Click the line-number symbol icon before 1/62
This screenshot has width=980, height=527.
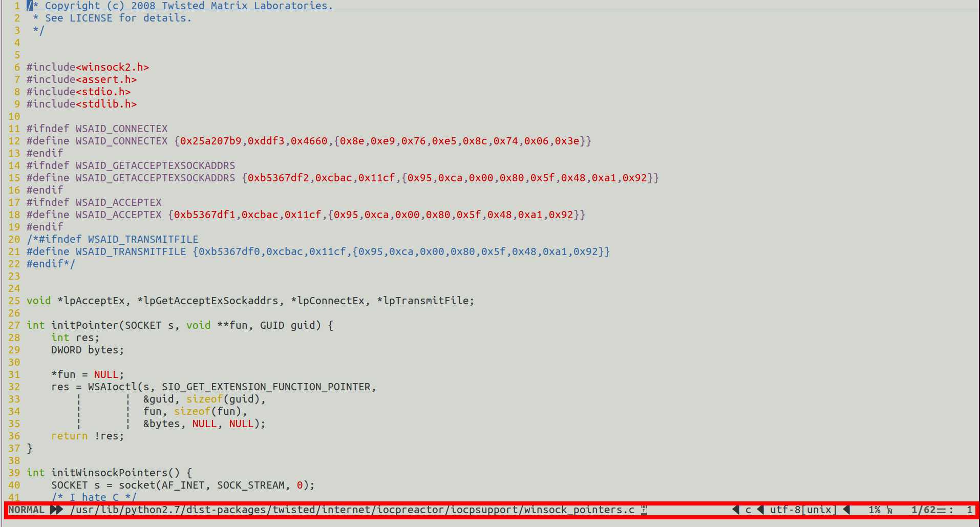(x=890, y=510)
